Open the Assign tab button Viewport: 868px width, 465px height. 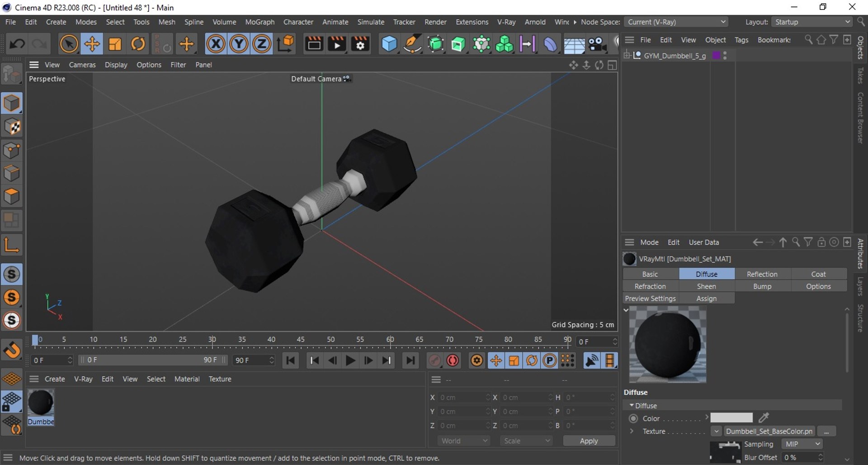coord(707,299)
